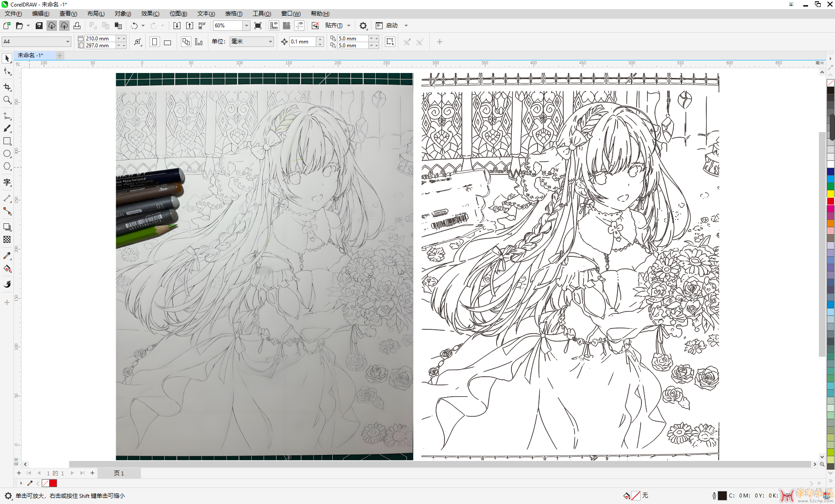835x504 pixels.
Task: Click the Undo arrow
Action: 134,26
